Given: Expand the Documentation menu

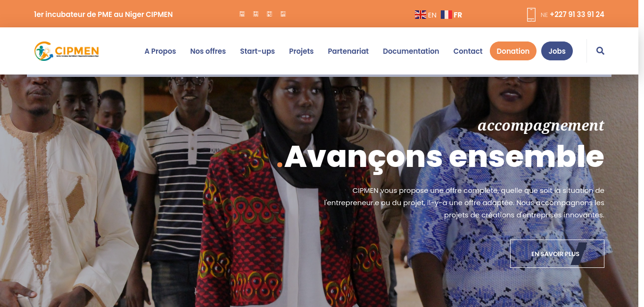Looking at the screenshot, I should (411, 51).
